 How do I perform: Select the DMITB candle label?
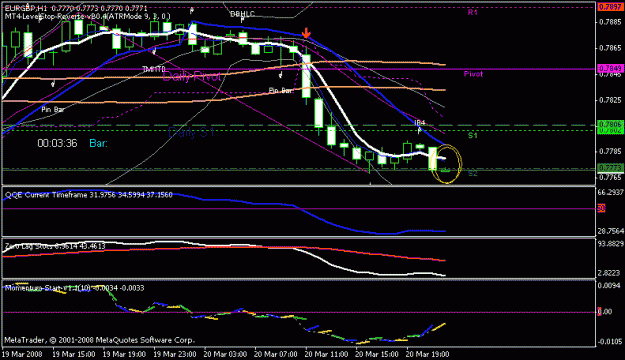(154, 69)
